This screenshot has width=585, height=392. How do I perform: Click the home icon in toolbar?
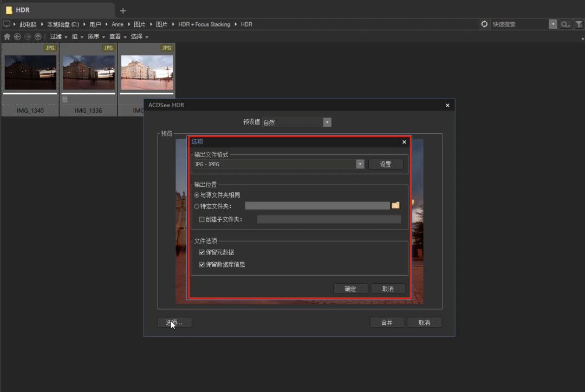point(6,37)
